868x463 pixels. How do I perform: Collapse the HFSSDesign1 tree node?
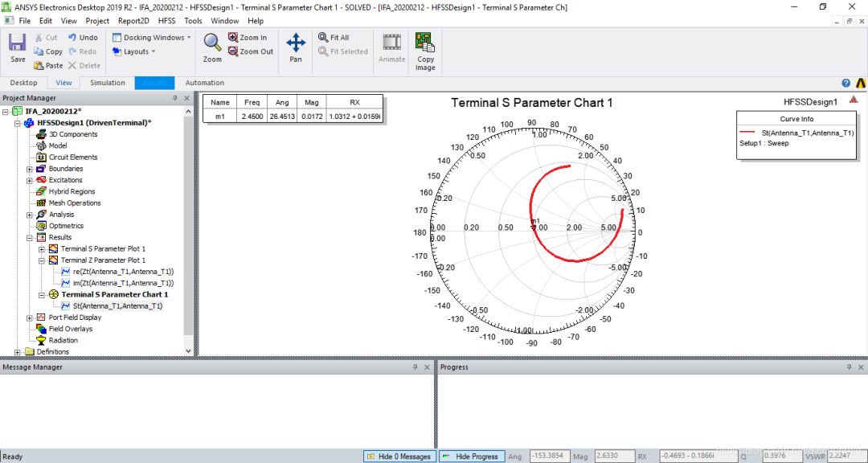pyautogui.click(x=17, y=123)
